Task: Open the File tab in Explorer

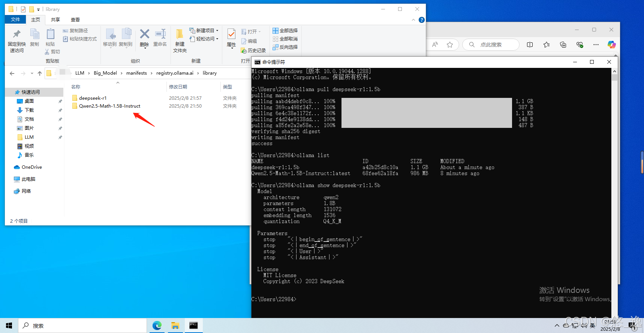Action: (15, 19)
